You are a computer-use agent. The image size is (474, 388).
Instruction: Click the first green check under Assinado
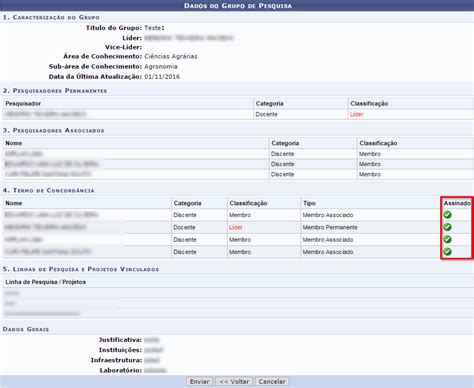447,215
